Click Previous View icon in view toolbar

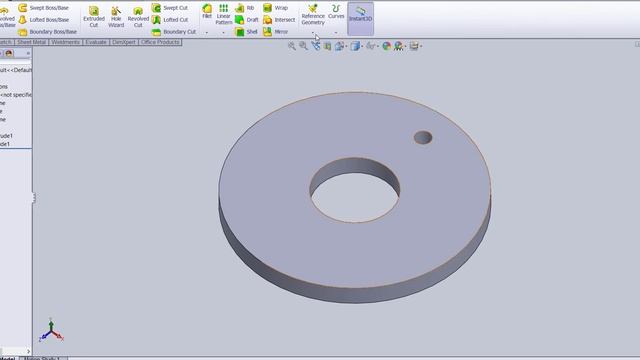(x=316, y=46)
